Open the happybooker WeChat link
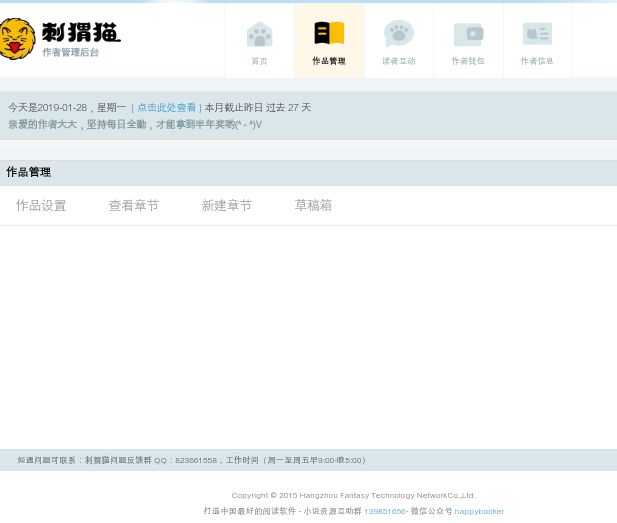The height and width of the screenshot is (523, 617). tap(479, 511)
